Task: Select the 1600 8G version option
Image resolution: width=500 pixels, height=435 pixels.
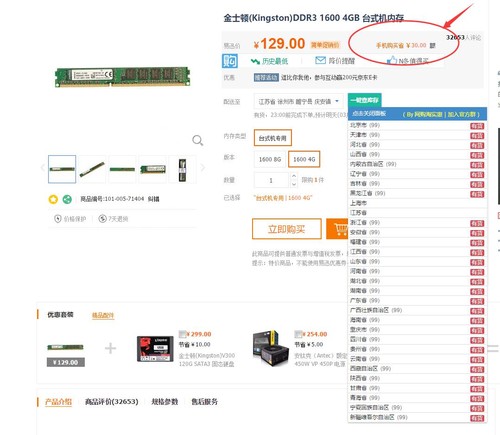Action: [x=270, y=159]
